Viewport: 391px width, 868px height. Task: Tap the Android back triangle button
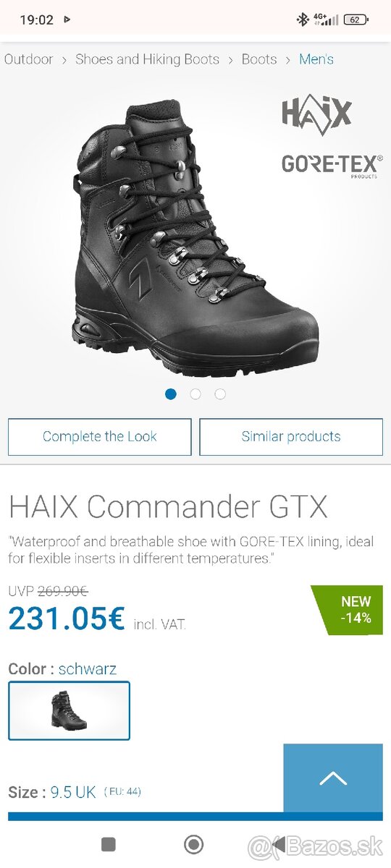click(278, 844)
